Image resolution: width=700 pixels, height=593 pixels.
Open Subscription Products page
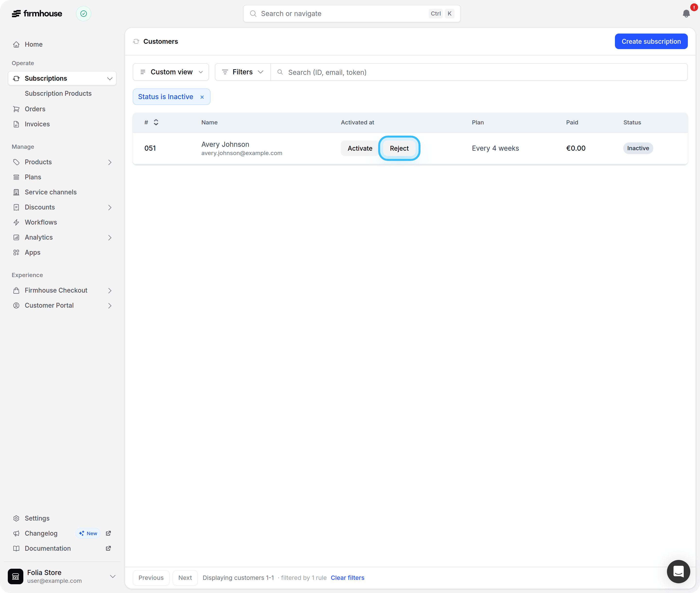[x=58, y=94]
